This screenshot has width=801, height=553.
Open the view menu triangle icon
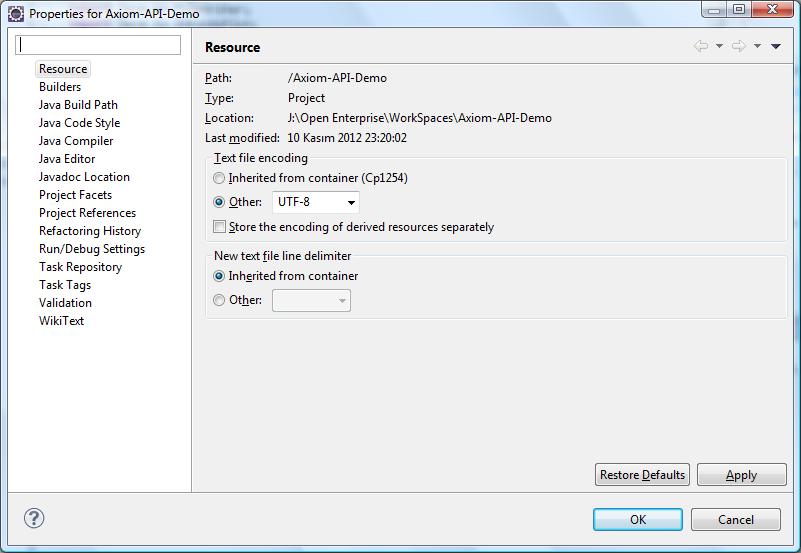click(775, 46)
